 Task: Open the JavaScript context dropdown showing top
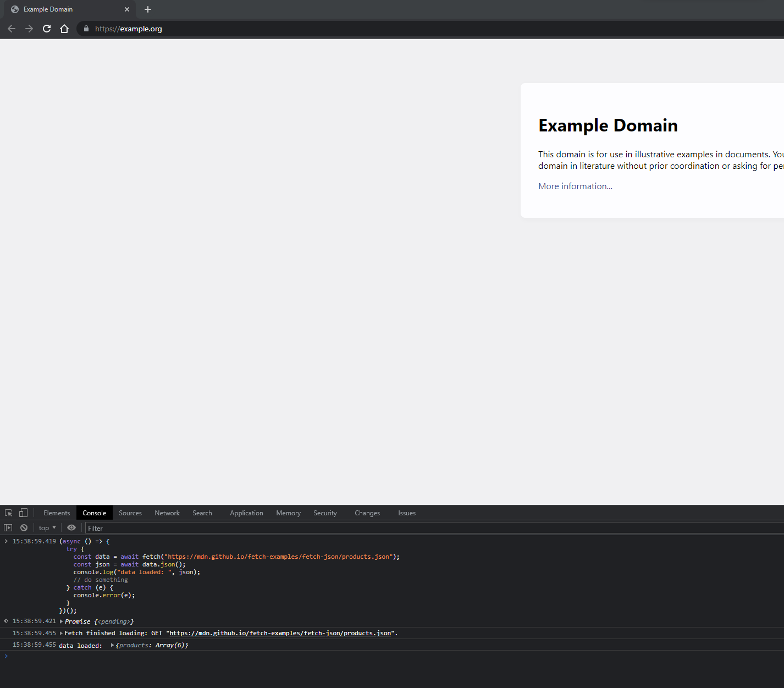click(x=47, y=527)
